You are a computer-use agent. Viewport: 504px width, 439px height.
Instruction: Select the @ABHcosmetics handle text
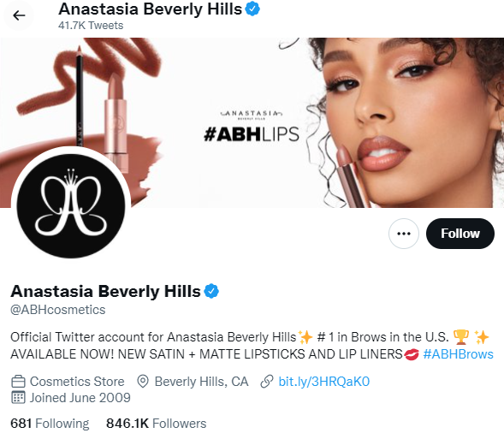[x=58, y=310]
